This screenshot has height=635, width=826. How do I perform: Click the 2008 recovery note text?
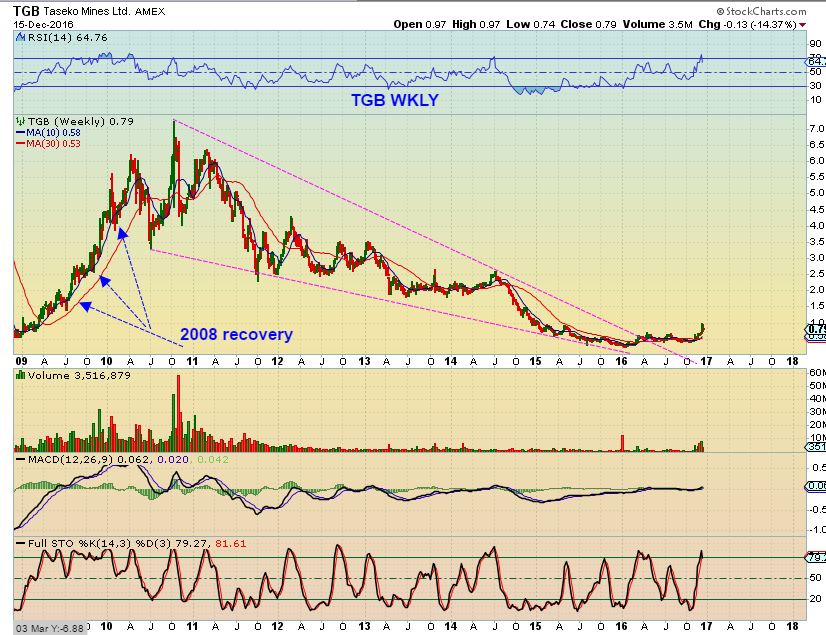(x=237, y=334)
